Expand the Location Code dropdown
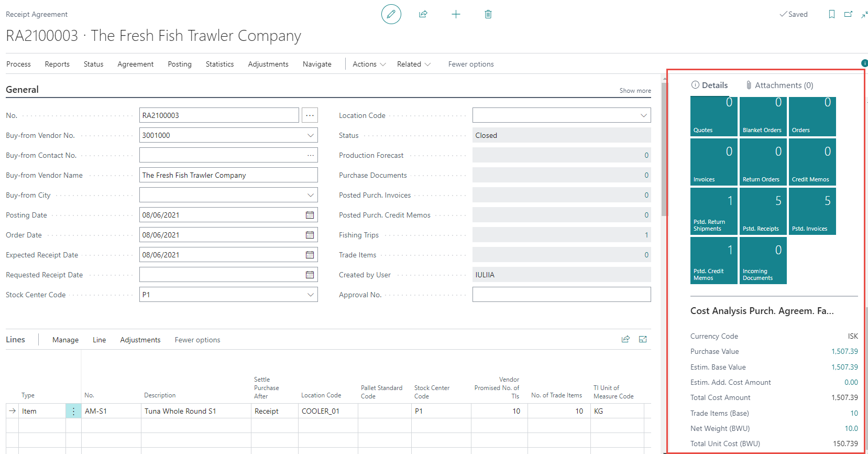Image resolution: width=868 pixels, height=454 pixels. point(643,115)
